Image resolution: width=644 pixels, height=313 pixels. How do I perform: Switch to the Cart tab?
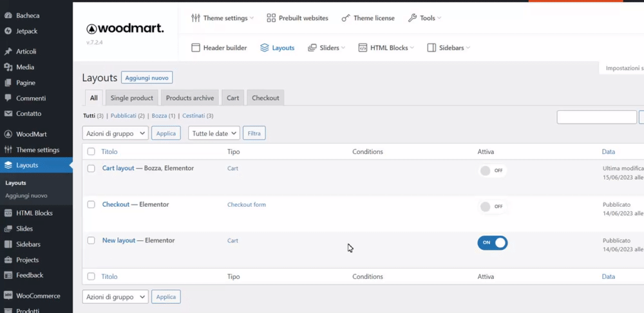tap(233, 98)
